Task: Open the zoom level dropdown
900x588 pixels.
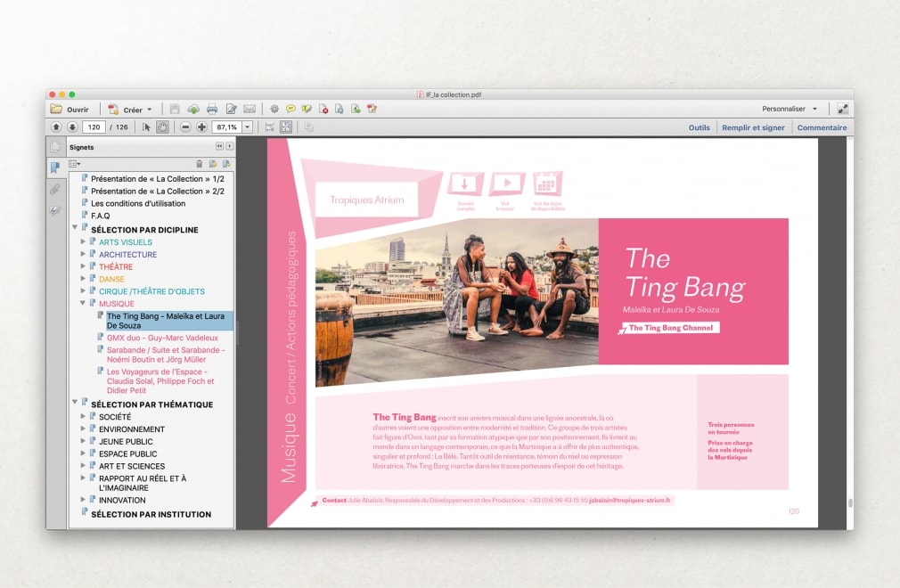Action: [x=248, y=127]
